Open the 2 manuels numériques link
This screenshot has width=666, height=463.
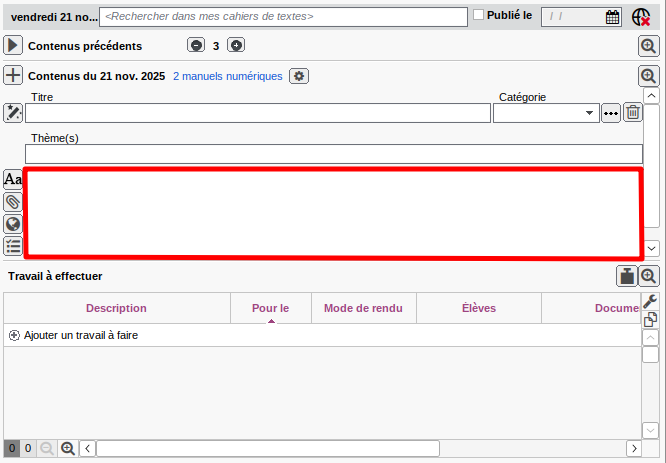click(x=228, y=76)
